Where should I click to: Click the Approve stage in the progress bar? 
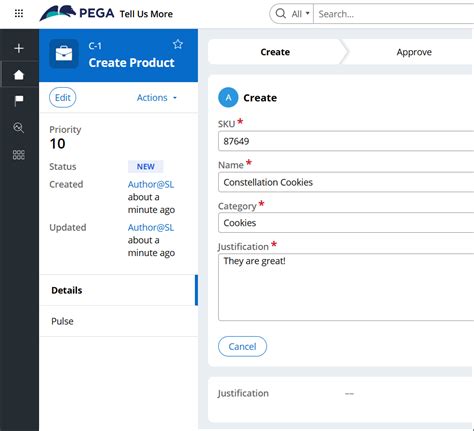414,52
